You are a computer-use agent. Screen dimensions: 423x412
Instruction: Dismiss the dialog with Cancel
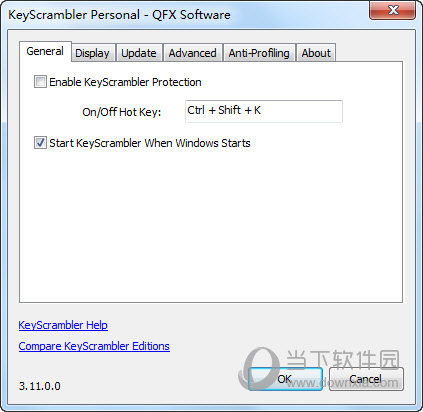click(x=366, y=379)
